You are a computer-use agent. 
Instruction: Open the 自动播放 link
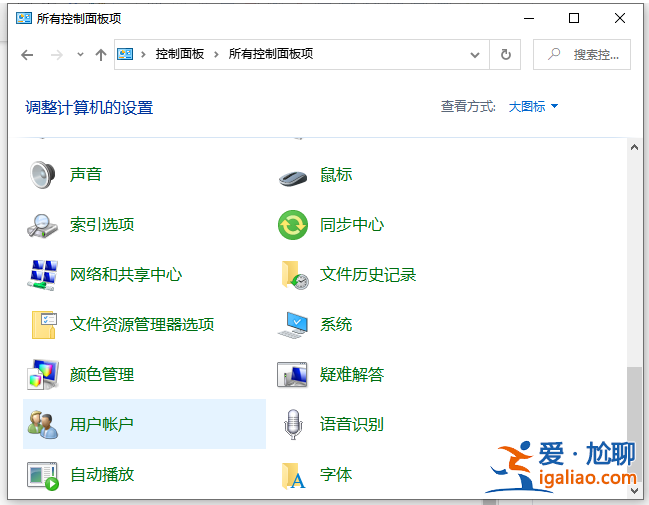pyautogui.click(x=102, y=474)
